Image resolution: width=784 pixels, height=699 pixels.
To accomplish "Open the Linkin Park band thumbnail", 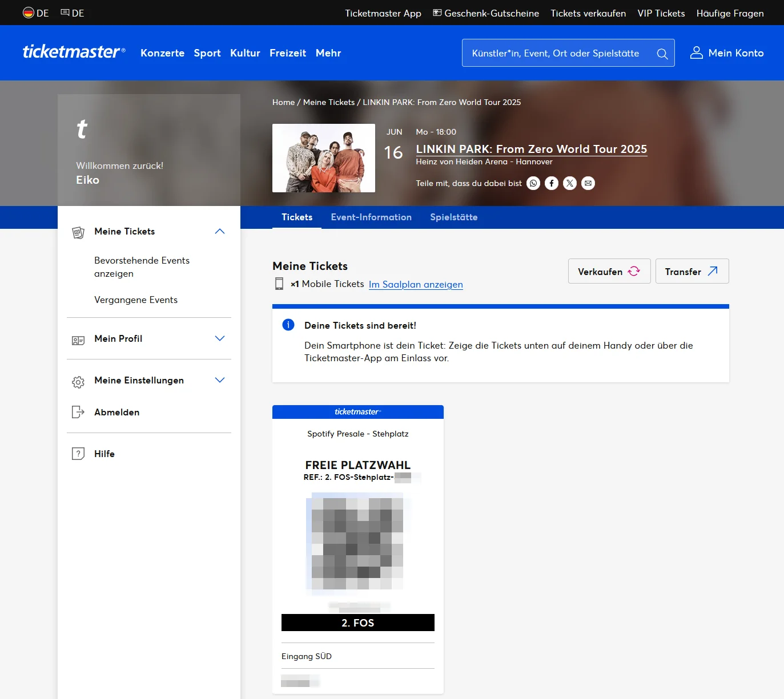I will click(324, 158).
